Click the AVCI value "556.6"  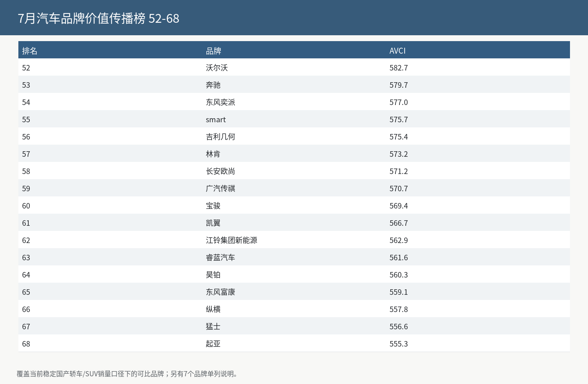point(399,326)
